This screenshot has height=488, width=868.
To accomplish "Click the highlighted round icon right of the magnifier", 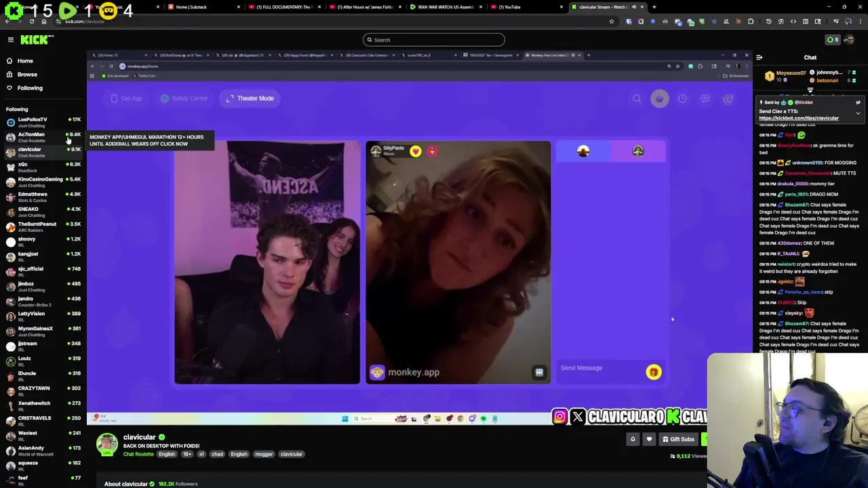I will 659,99.
